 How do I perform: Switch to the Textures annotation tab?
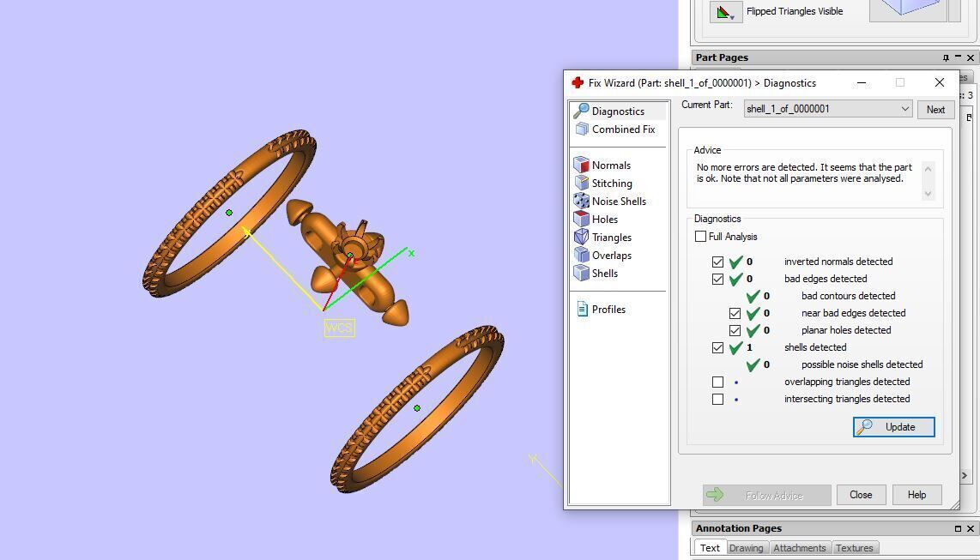(855, 547)
